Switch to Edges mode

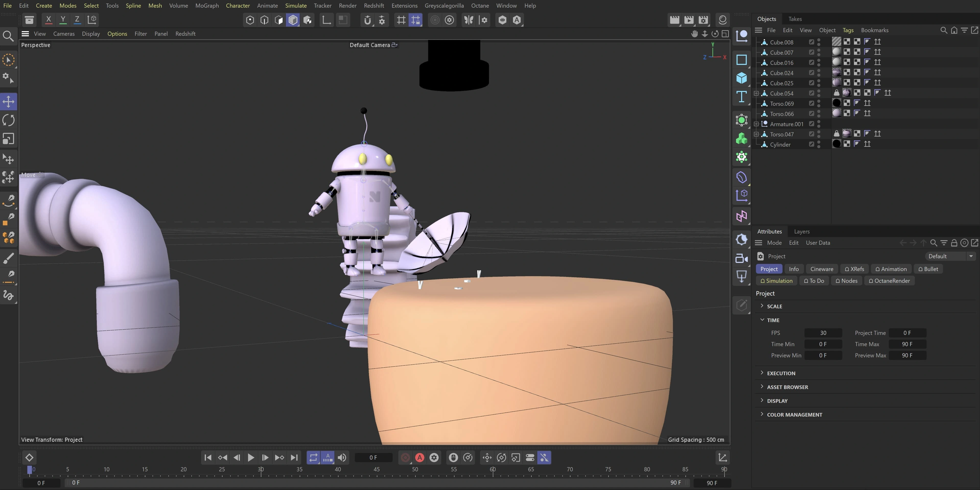[264, 20]
